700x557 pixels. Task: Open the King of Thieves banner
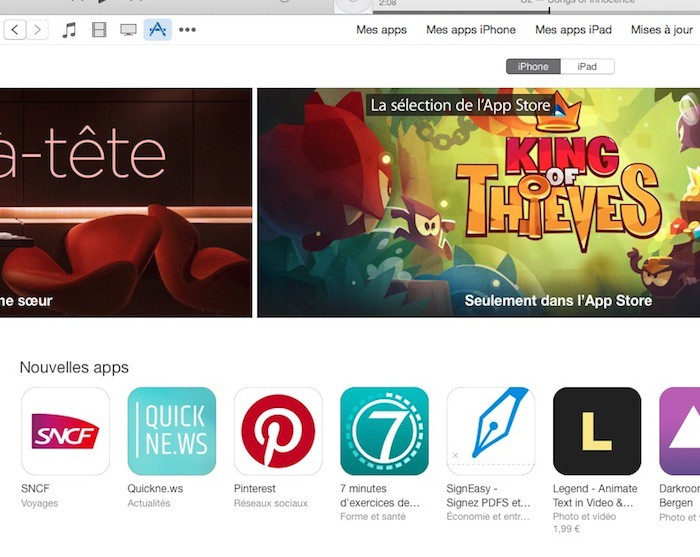click(x=479, y=203)
